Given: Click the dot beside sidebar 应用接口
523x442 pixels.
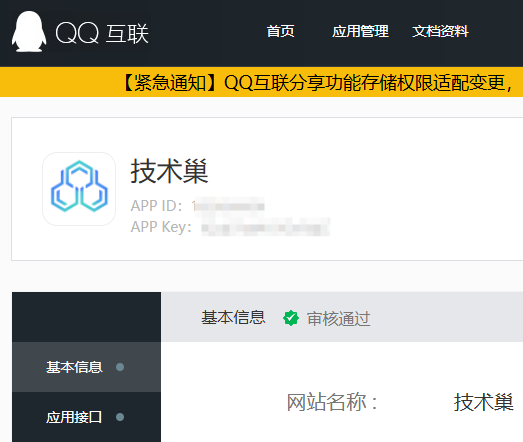Looking at the screenshot, I should pyautogui.click(x=120, y=417).
